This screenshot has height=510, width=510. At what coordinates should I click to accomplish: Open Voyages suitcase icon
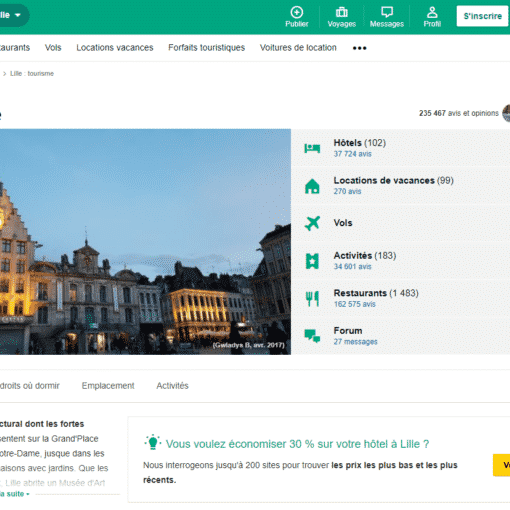[x=342, y=12]
